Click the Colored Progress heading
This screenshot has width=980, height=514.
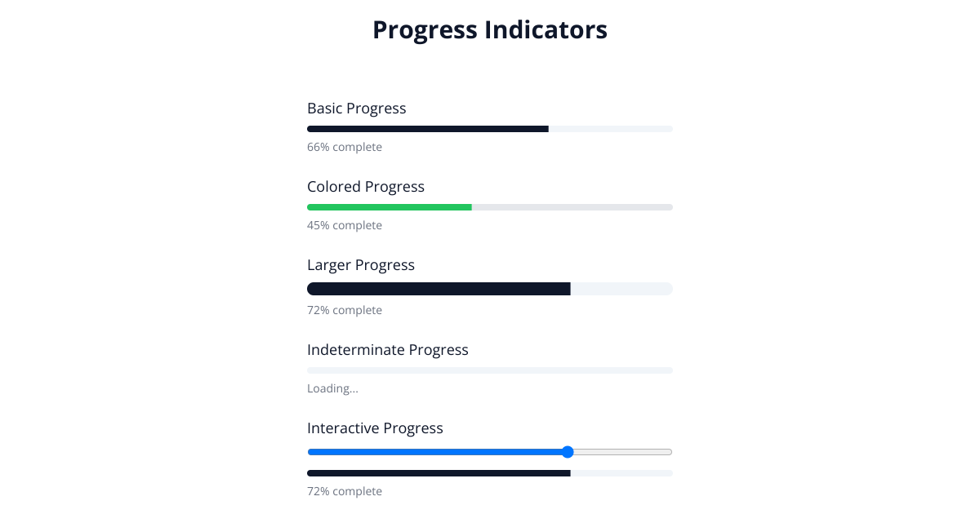[x=366, y=187]
